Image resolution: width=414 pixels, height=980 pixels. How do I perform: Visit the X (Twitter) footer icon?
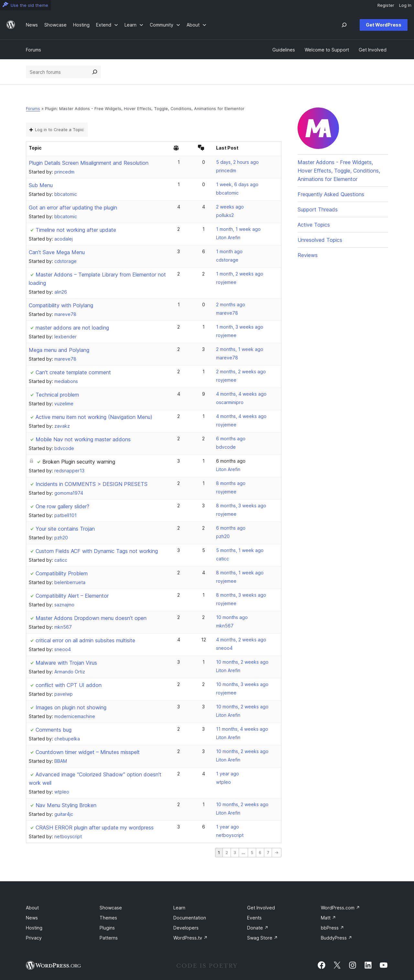[337, 965]
